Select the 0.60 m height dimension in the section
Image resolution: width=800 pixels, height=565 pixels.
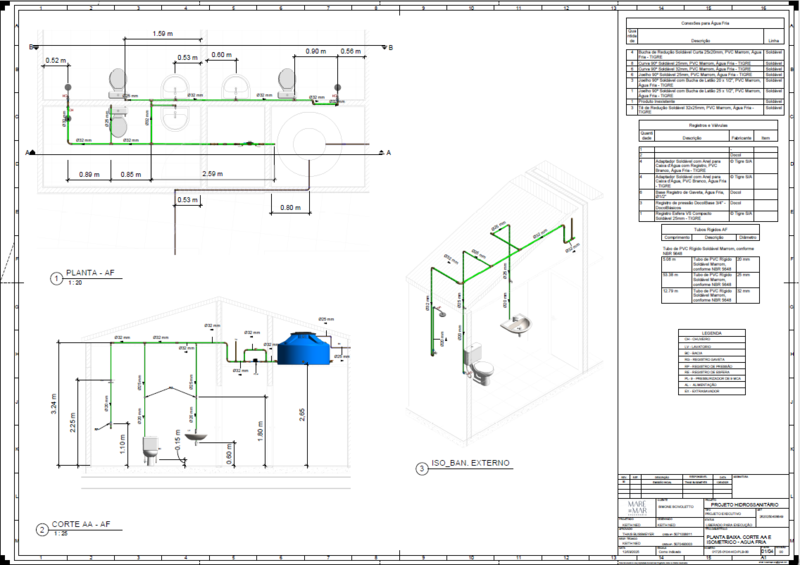[229, 454]
